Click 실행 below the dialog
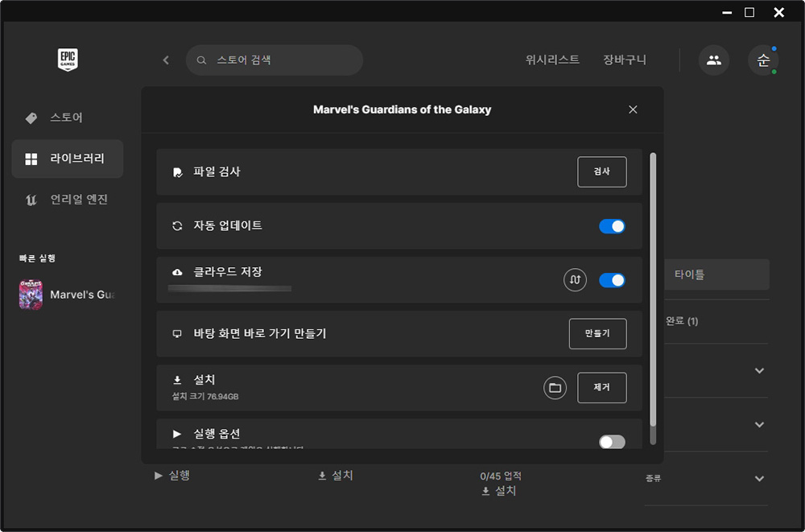Image resolution: width=805 pixels, height=532 pixels. [172, 476]
